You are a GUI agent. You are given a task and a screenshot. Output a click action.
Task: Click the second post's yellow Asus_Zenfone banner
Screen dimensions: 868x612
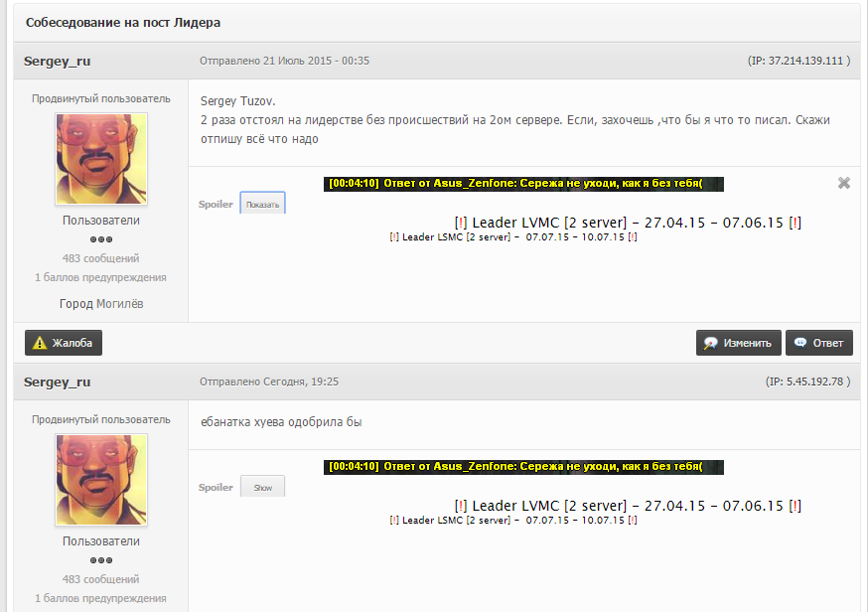pos(523,467)
